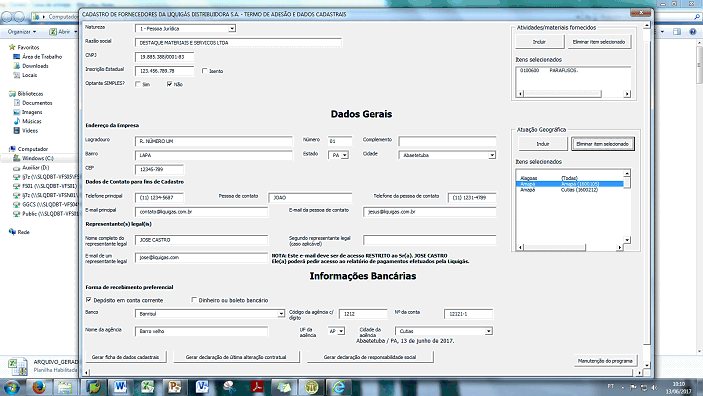Viewport: 703px width, 396px height.
Task: Click the horizontal scrollbar under Itens selecionados Parafusos
Action: point(574,94)
